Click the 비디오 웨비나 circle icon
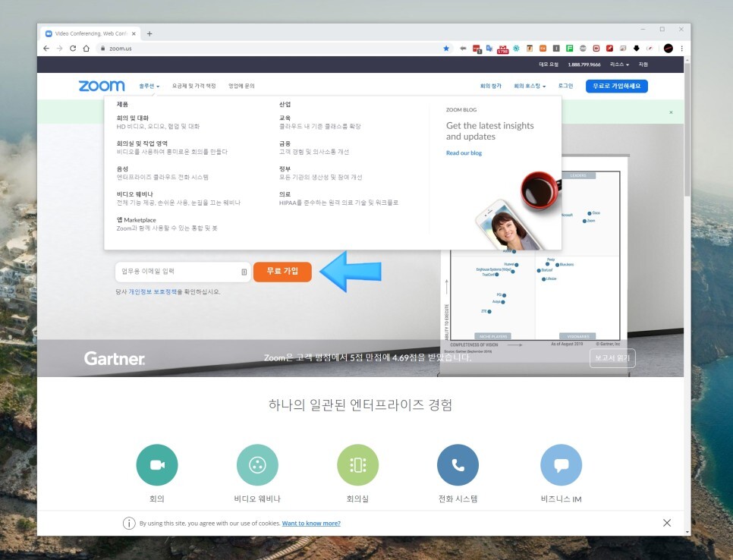This screenshot has height=560, width=733. pyautogui.click(x=257, y=464)
